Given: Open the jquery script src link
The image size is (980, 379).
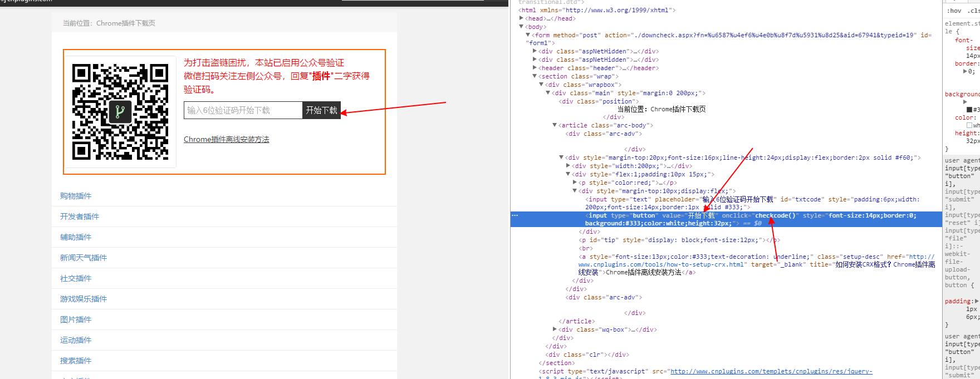Looking at the screenshot, I should click(771, 371).
